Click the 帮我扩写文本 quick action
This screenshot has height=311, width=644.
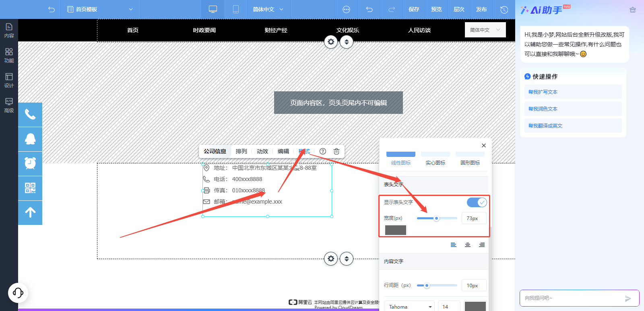(573, 92)
